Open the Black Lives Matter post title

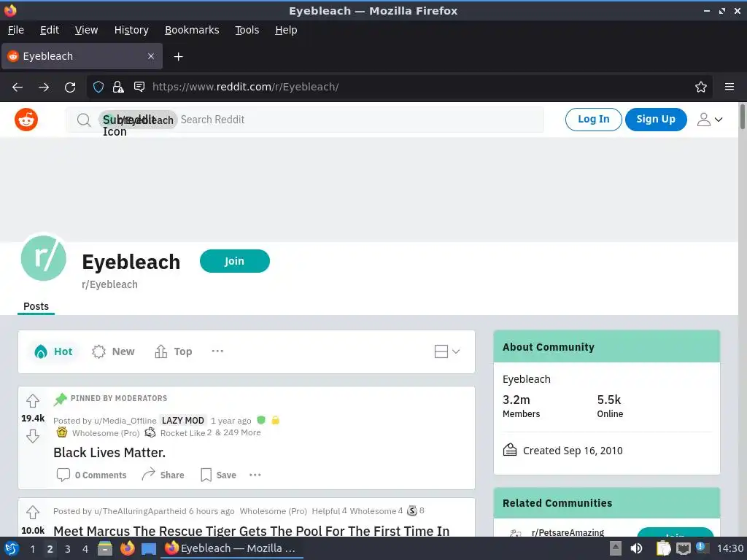[109, 452]
